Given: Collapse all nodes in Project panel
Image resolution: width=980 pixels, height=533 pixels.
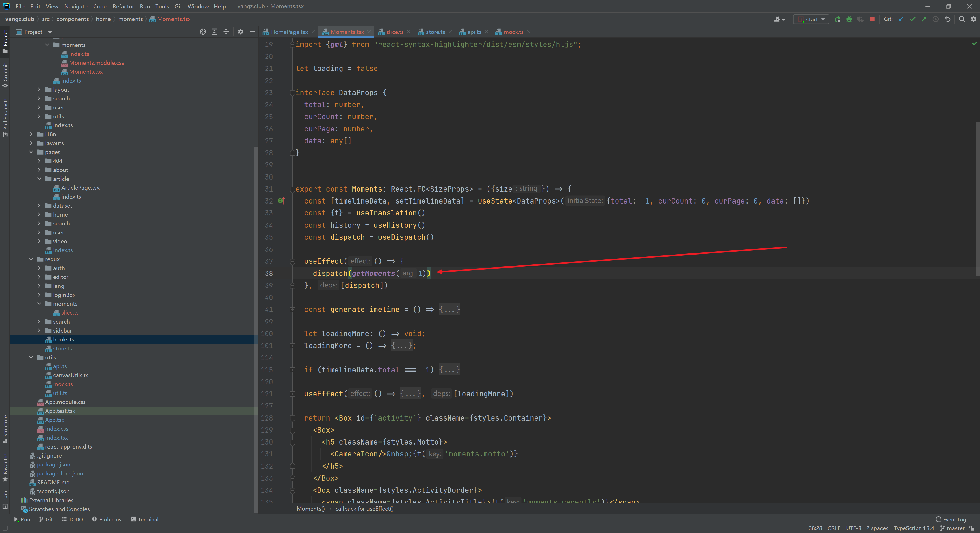Looking at the screenshot, I should pos(226,32).
